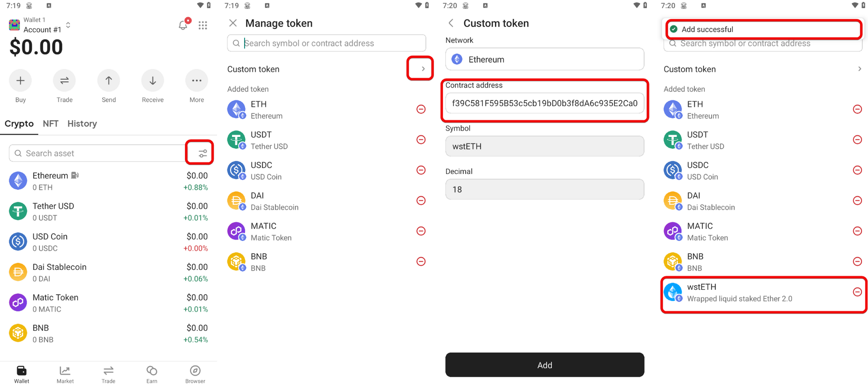Switch to the NFT tab
This screenshot has height=386, width=868.
[51, 123]
